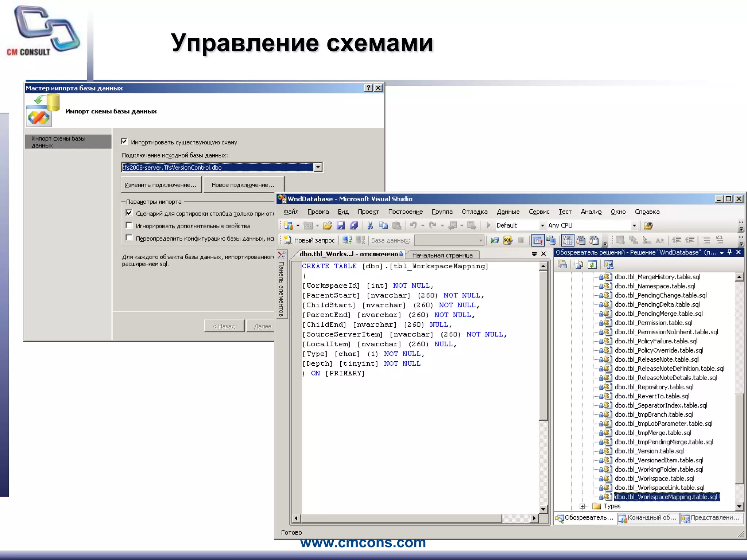Click the Execute SQL green arrow icon
This screenshot has height=560, width=747.
pyautogui.click(x=494, y=240)
